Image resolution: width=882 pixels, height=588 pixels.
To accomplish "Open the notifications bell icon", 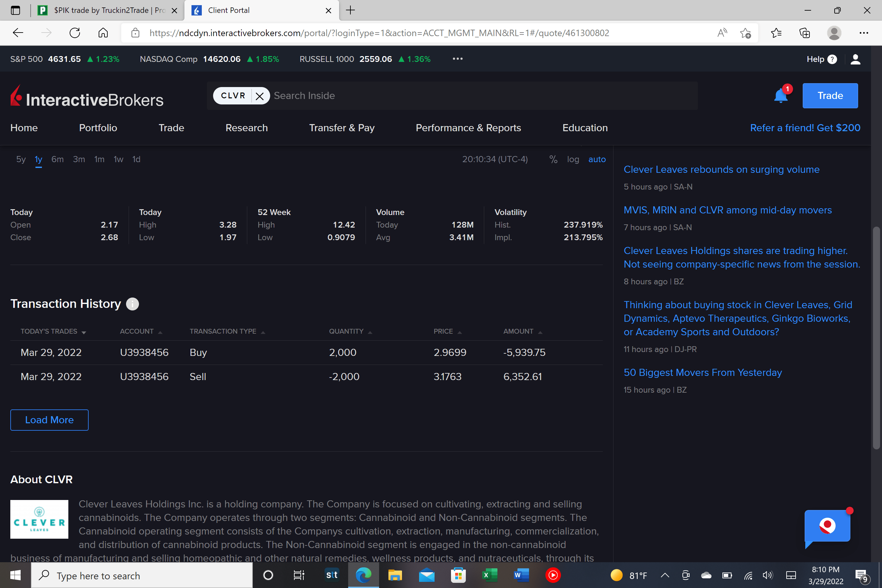I will pyautogui.click(x=780, y=96).
